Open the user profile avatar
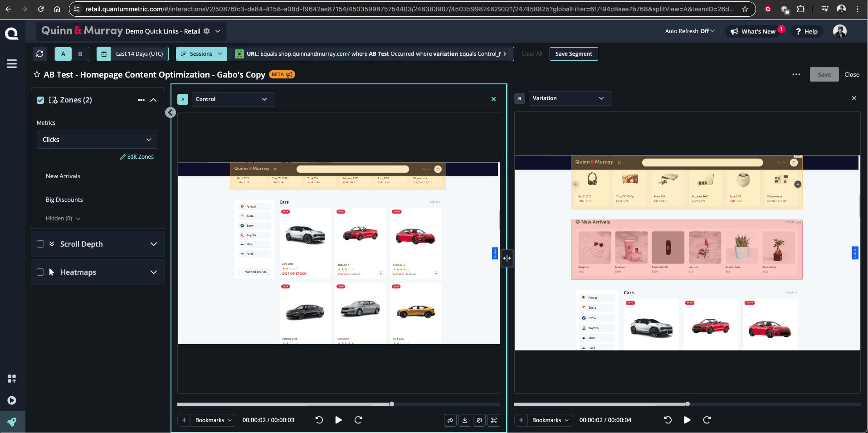The height and width of the screenshot is (433, 868). point(840,31)
